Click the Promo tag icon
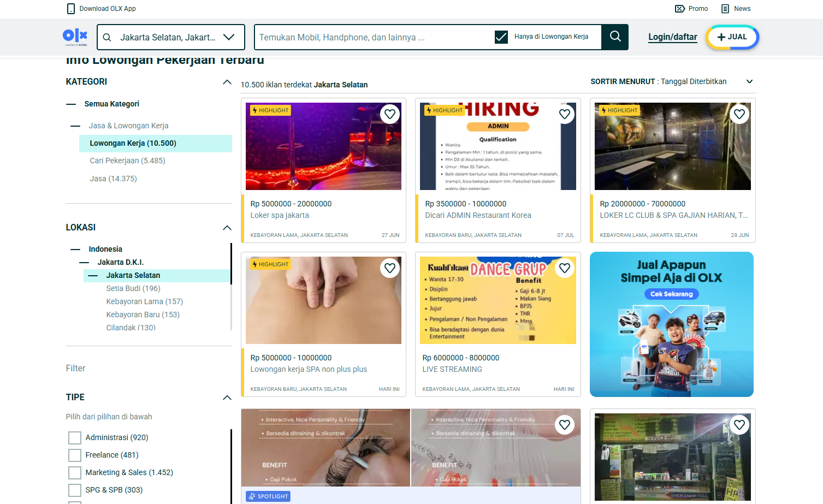823x504 pixels. (680, 9)
